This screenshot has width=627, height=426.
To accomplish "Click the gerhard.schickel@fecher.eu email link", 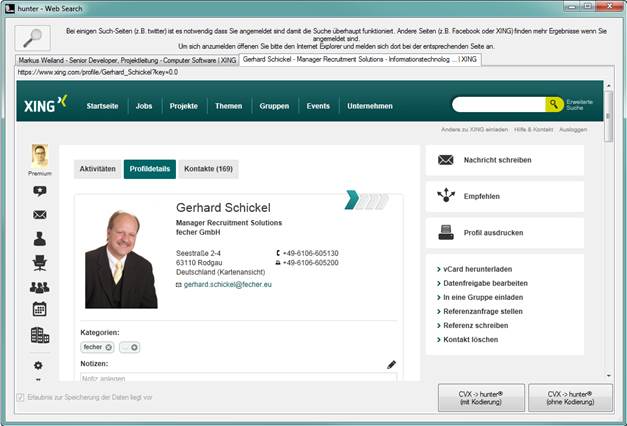I will coord(228,285).
